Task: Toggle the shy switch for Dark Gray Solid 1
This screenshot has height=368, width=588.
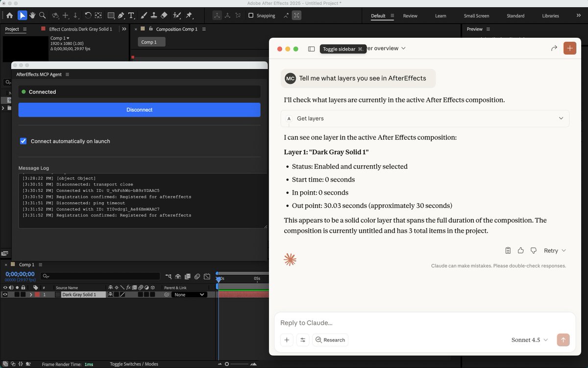Action: coord(110,295)
